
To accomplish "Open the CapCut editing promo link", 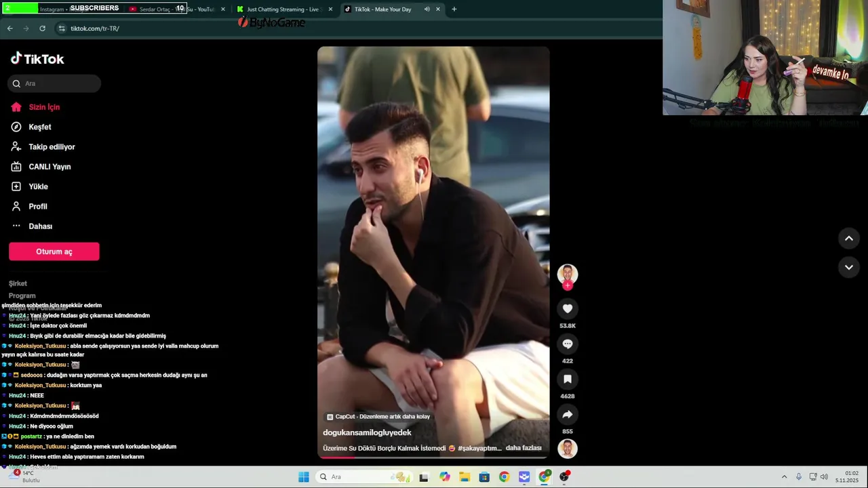I will 378,417.
